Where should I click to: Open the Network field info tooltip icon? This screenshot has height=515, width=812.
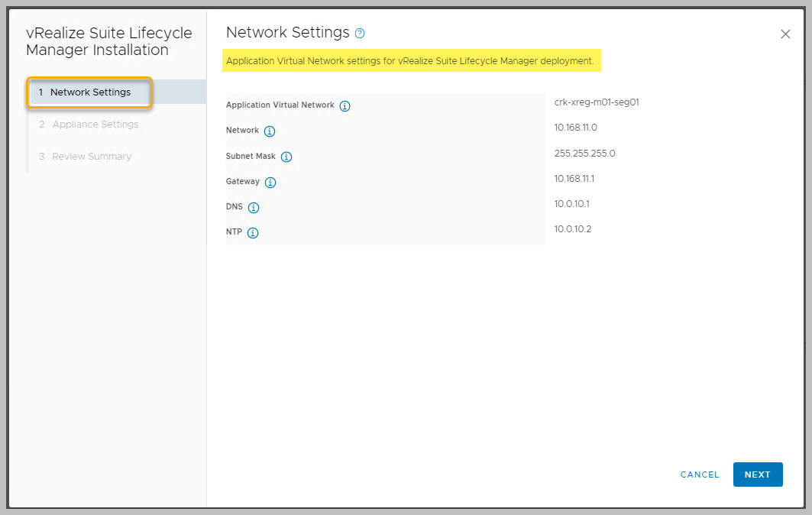tap(269, 131)
